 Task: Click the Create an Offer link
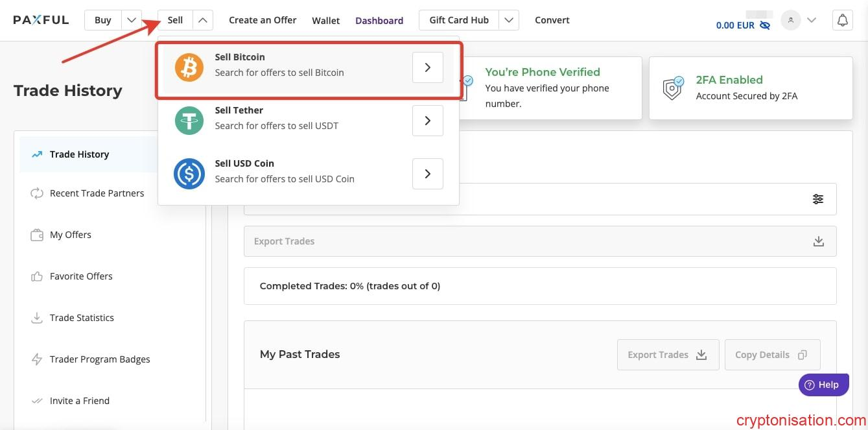(x=263, y=20)
